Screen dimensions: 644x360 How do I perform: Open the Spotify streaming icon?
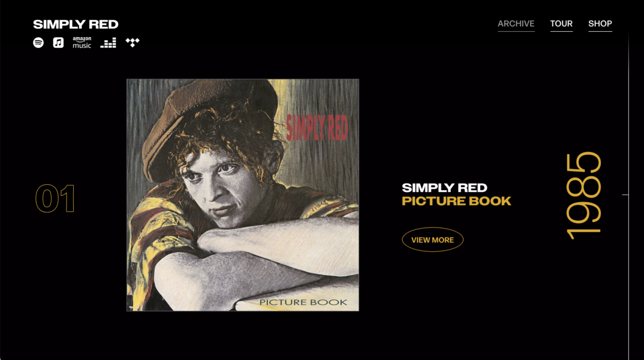pos(38,43)
